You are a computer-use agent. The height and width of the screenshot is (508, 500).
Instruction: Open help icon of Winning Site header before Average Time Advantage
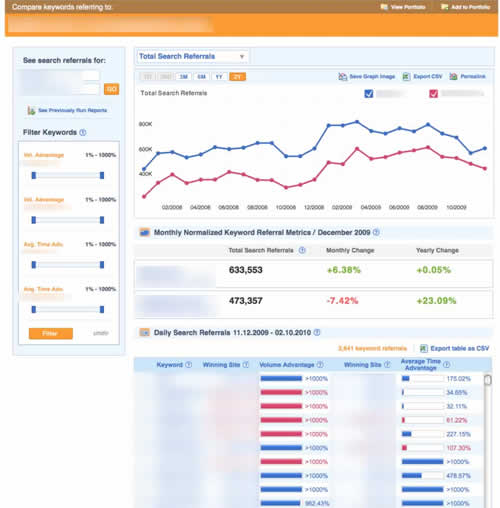(387, 365)
